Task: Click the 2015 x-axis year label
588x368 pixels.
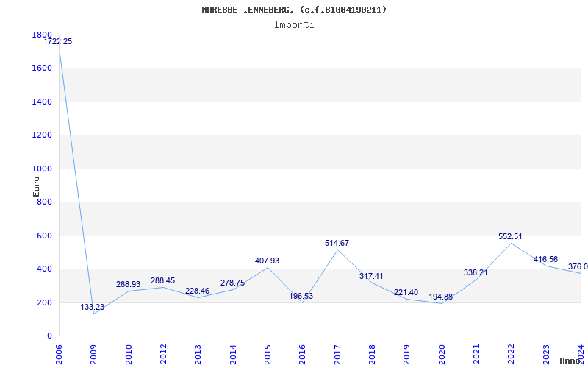Action: tap(268, 355)
